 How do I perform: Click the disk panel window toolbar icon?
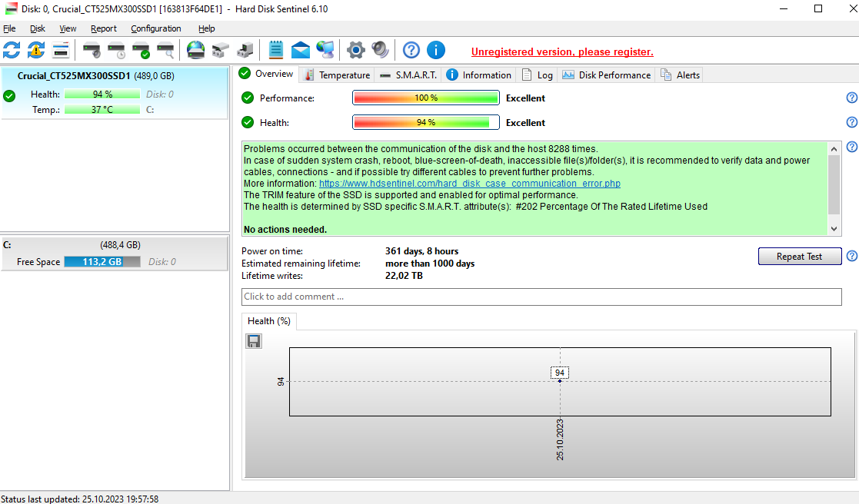pyautogui.click(x=61, y=51)
